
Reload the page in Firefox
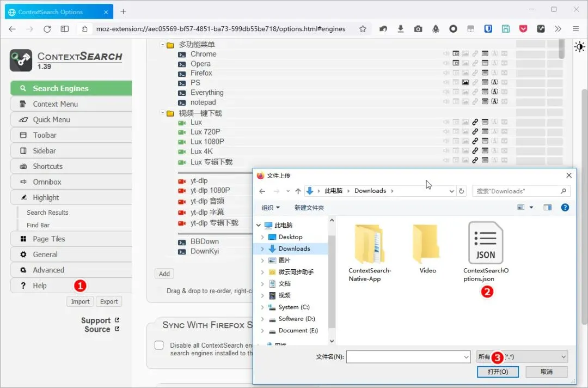(x=47, y=29)
